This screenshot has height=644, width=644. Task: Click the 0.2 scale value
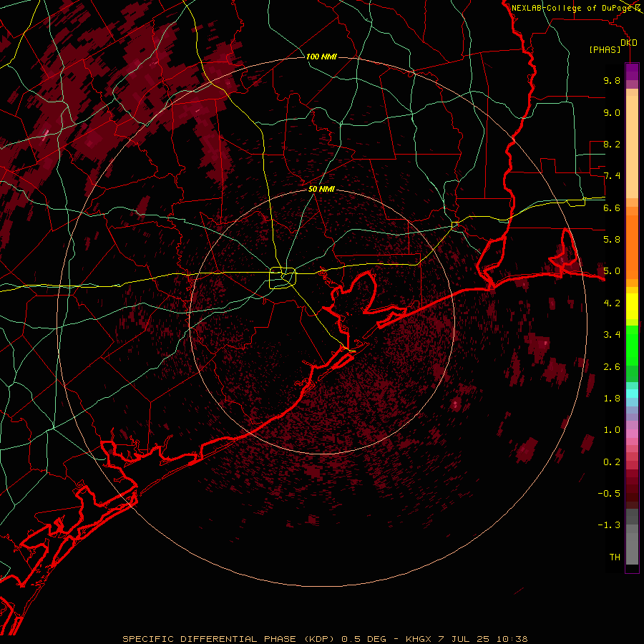pos(612,462)
